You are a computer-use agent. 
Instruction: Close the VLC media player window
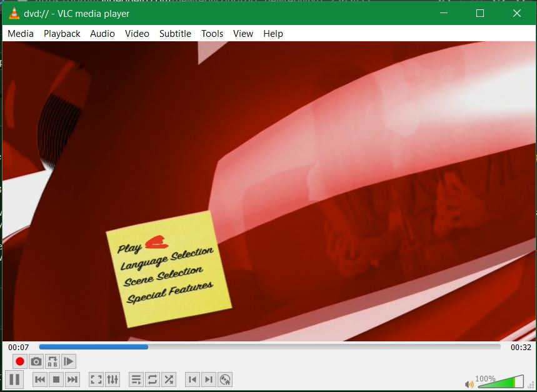pos(517,13)
